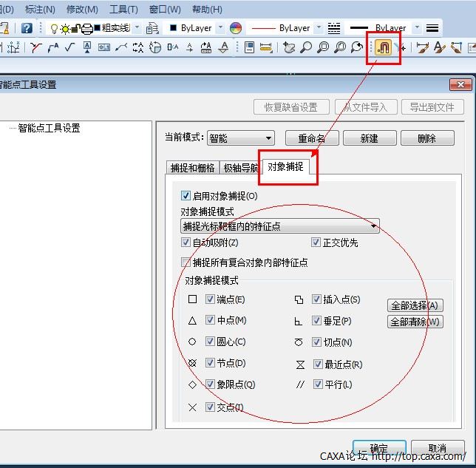Open layer settings icon beside layer dropdown
The width and height of the screenshot is (476, 468).
[152, 28]
